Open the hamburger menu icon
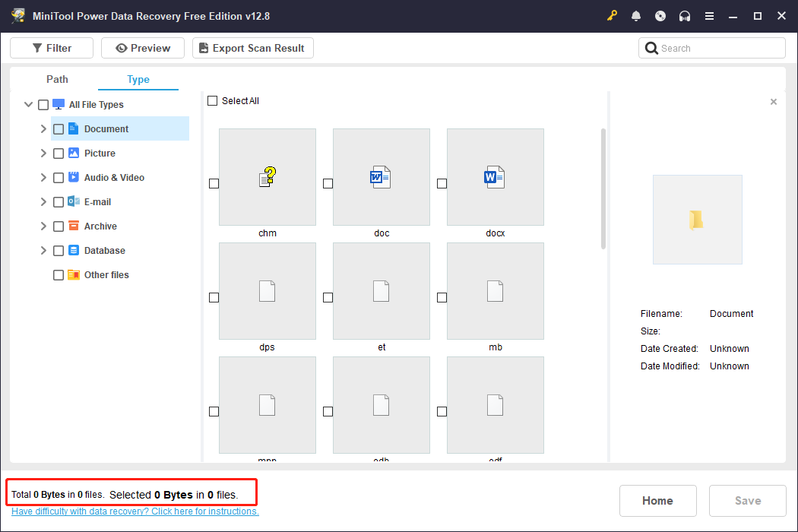Image resolution: width=798 pixels, height=532 pixels. tap(709, 16)
